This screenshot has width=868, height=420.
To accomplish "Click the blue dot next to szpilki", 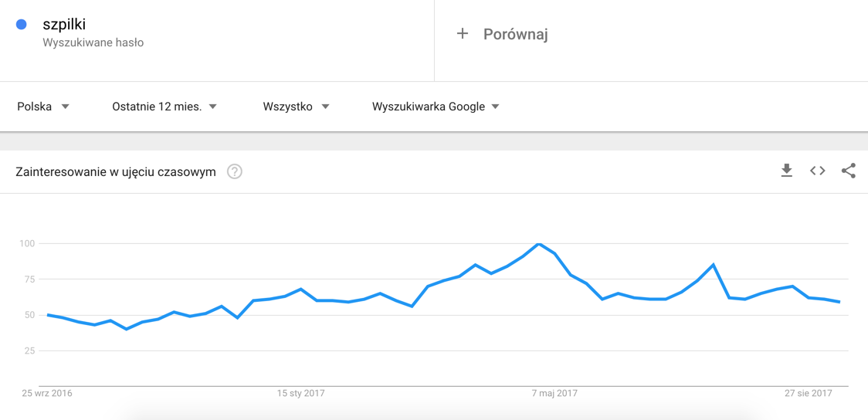I will pos(22,25).
